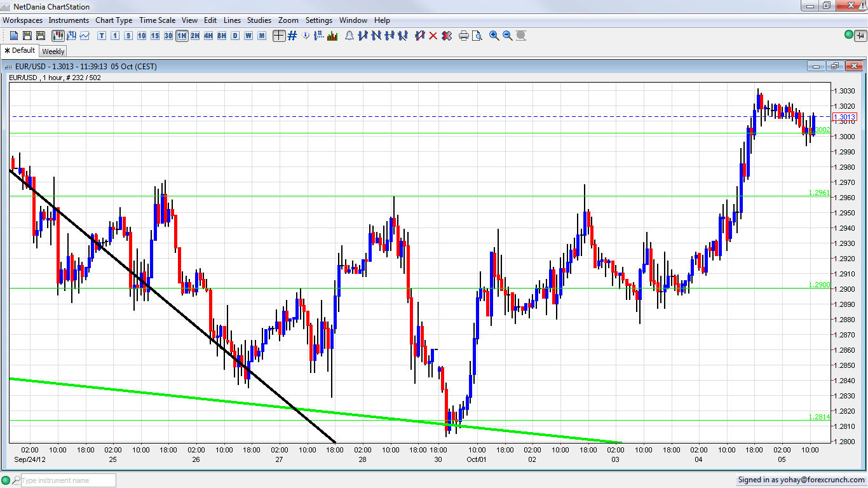868x488 pixels.
Task: Select the 10 minute time scale
Action: point(142,36)
